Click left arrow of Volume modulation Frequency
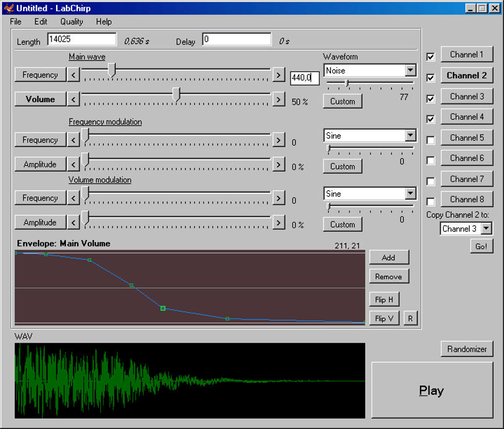The height and width of the screenshot is (429, 504). click(x=73, y=198)
